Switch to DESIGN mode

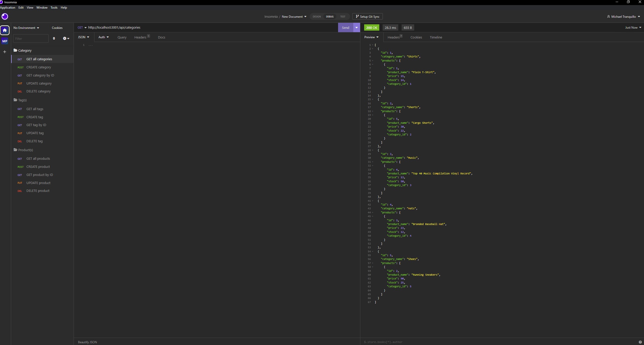pyautogui.click(x=317, y=16)
